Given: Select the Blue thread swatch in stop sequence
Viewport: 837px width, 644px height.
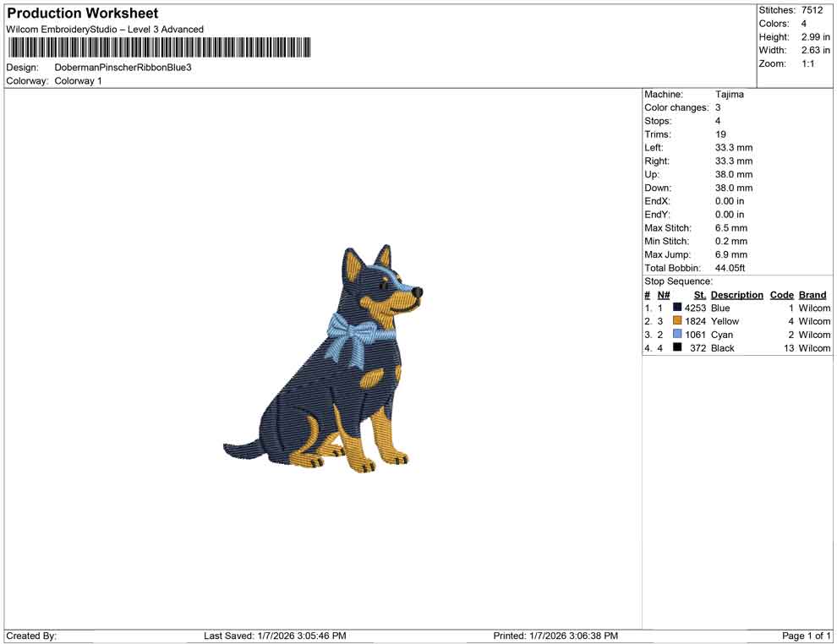Looking at the screenshot, I should (x=676, y=308).
